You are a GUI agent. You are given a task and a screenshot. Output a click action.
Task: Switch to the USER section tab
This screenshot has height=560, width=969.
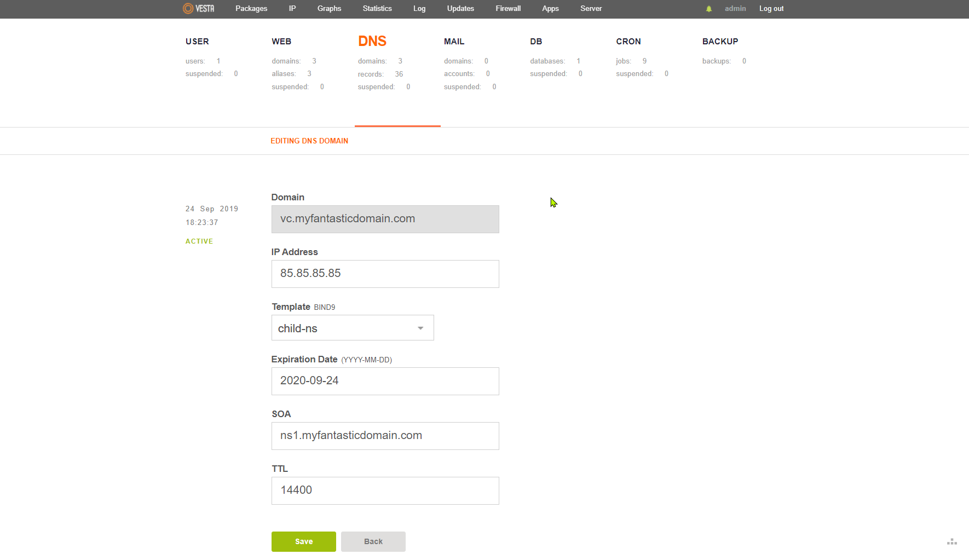[x=197, y=42]
